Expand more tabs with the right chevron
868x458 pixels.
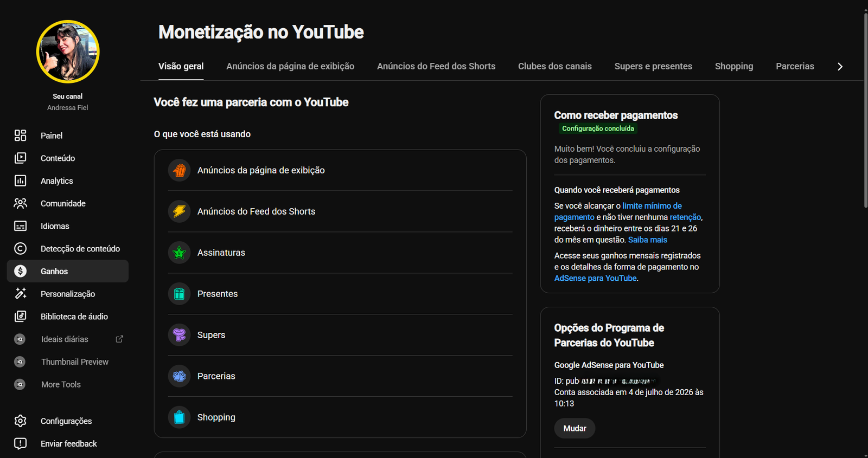tap(840, 67)
